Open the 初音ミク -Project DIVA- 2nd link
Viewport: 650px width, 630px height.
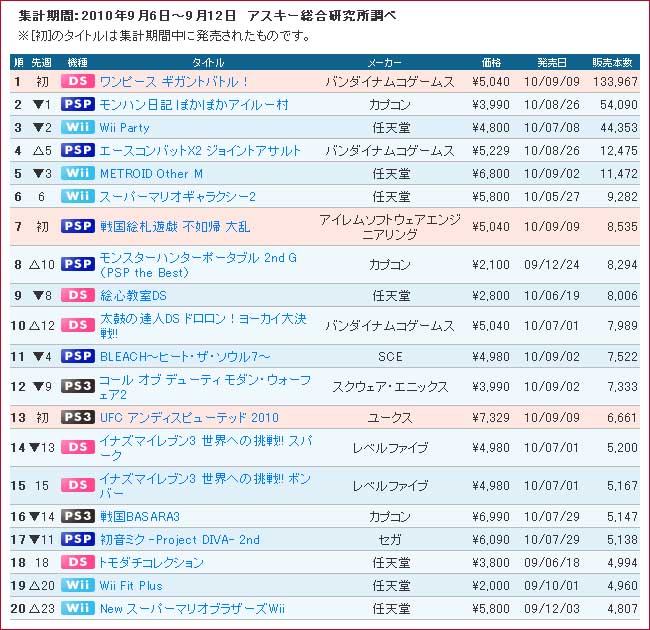pos(179,539)
